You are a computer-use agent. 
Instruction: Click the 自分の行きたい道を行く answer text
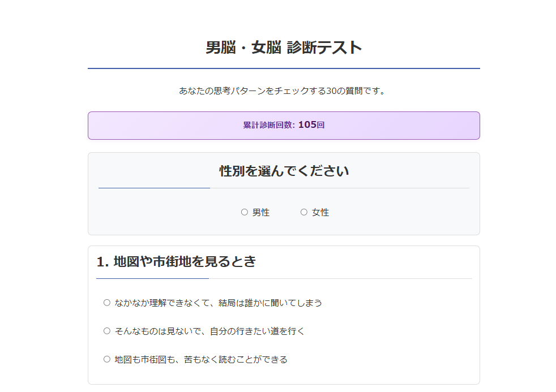point(258,331)
